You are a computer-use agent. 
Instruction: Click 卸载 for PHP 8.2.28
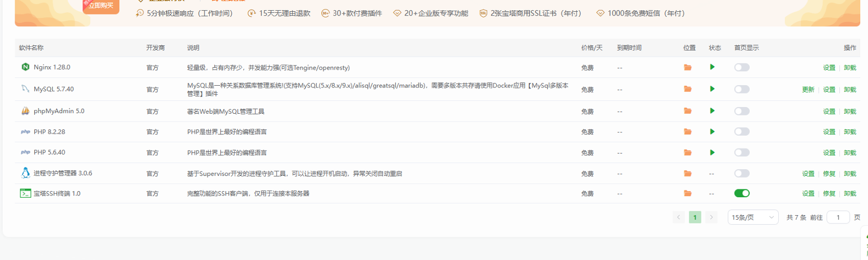[850, 132]
